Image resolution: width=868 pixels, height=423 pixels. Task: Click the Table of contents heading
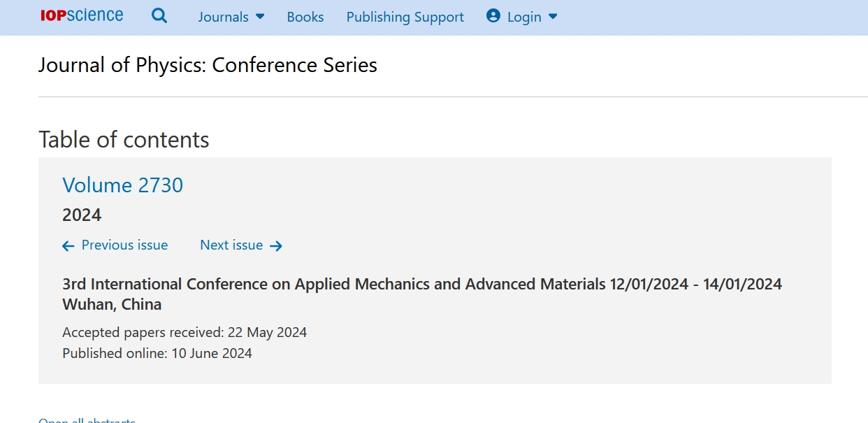(124, 139)
